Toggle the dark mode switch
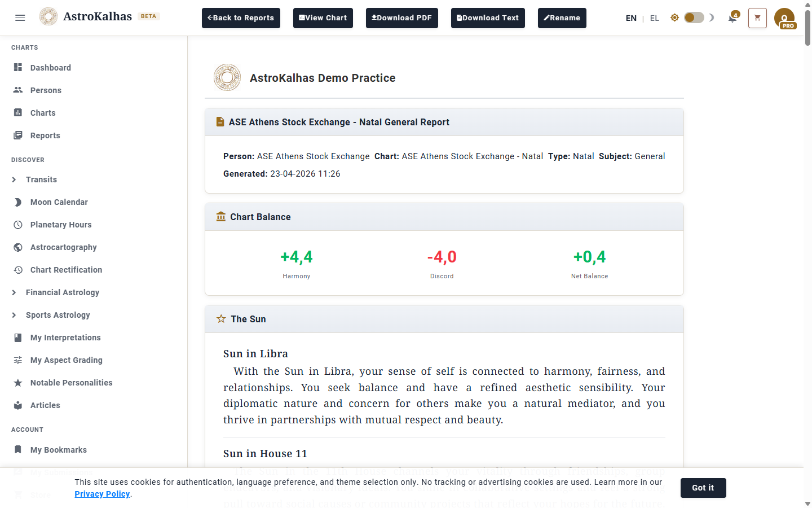The height and width of the screenshot is (508, 812). (694, 17)
